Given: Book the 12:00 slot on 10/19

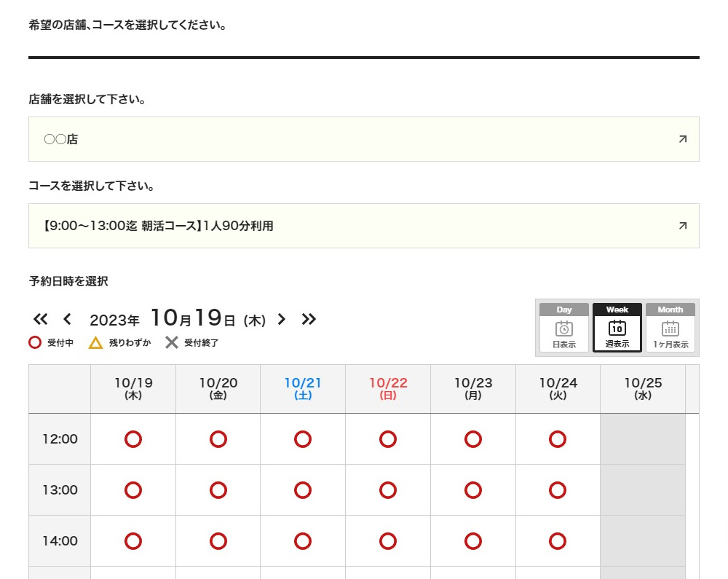Looking at the screenshot, I should coord(133,439).
